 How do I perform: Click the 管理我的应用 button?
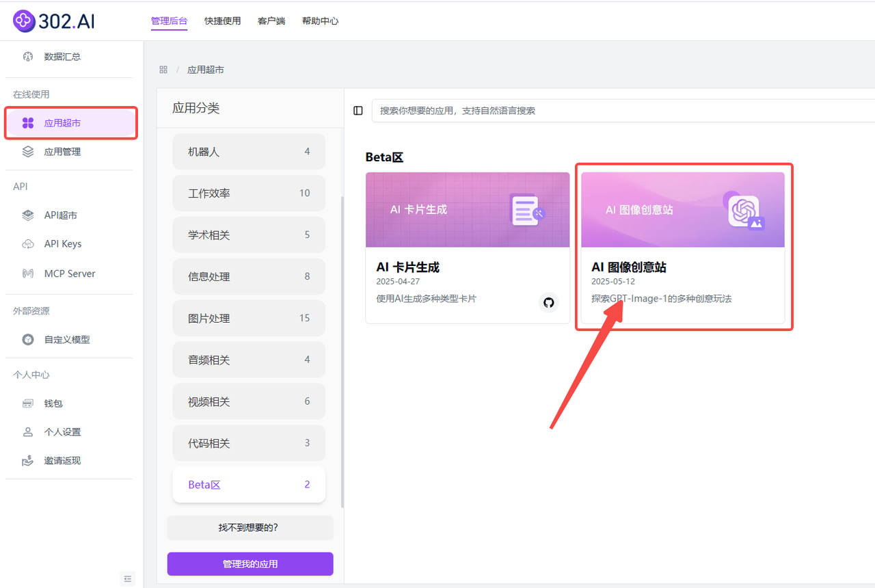point(250,564)
